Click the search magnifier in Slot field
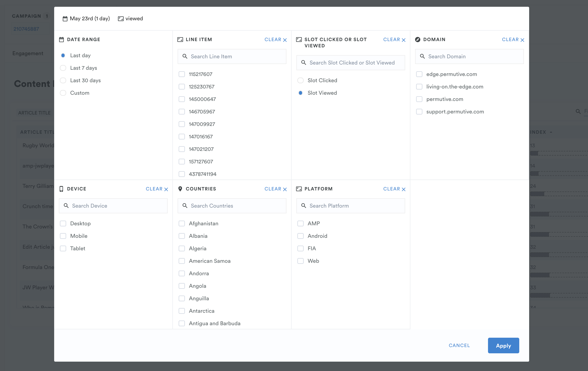The width and height of the screenshot is (588, 371). [304, 63]
